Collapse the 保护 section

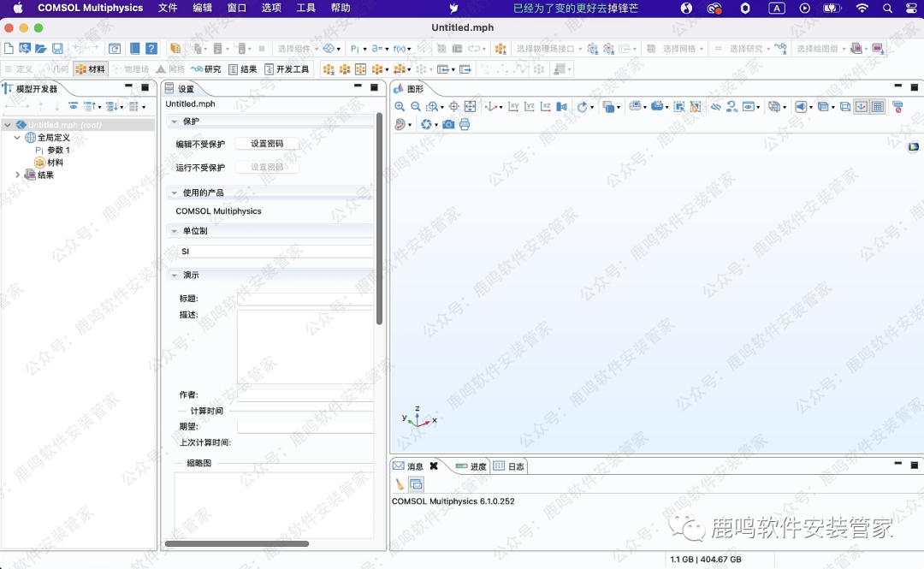coord(175,122)
